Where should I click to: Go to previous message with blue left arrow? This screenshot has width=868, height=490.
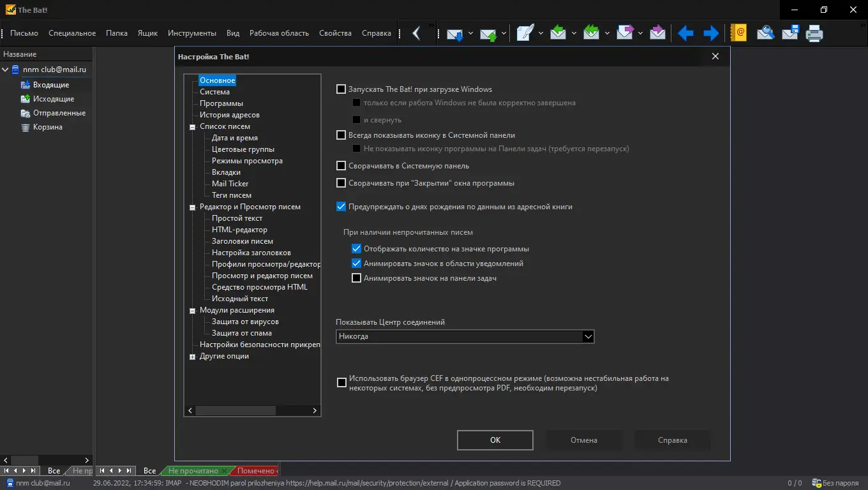pos(685,33)
